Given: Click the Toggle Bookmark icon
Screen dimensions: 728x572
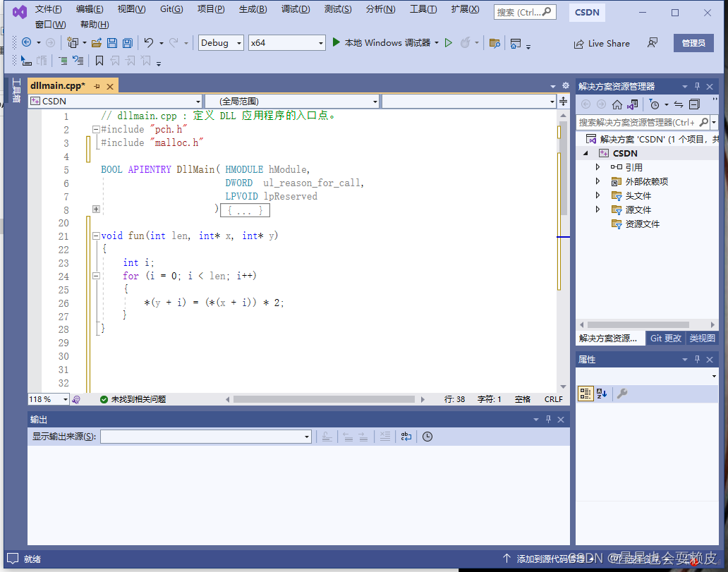Looking at the screenshot, I should (x=99, y=60).
